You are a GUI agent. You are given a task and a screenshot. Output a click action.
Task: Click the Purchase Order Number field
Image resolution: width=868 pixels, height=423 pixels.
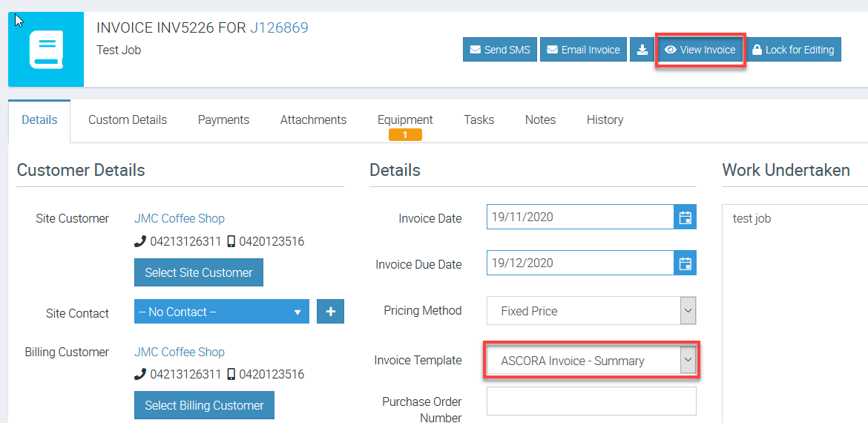[x=591, y=401]
